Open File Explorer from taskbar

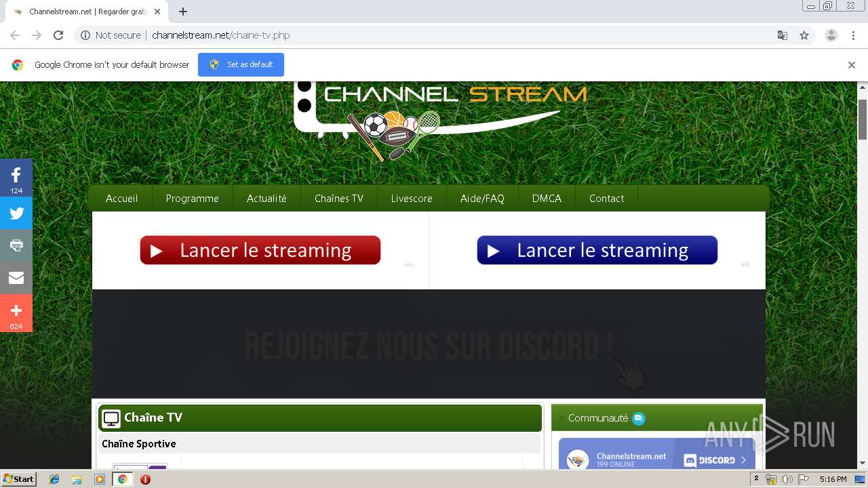pyautogui.click(x=77, y=479)
